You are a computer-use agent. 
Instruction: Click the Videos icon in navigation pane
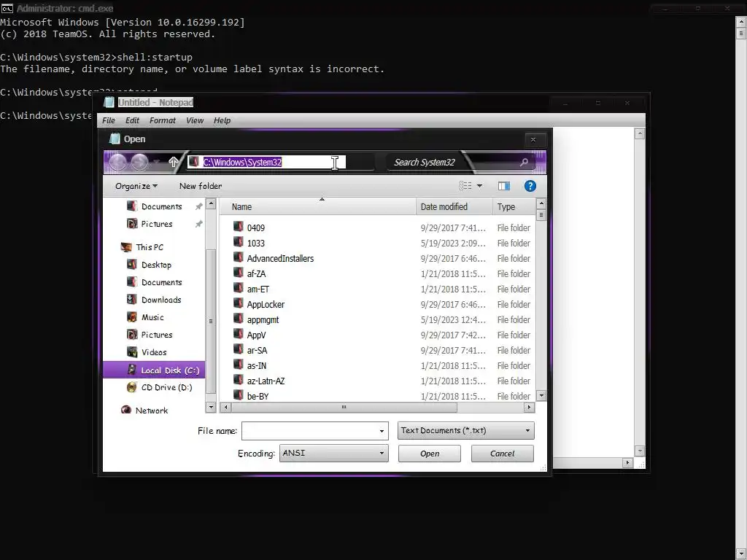pos(132,352)
